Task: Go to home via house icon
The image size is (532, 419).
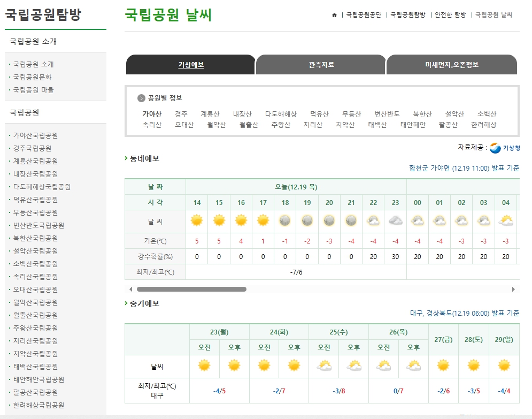Action: [334, 15]
